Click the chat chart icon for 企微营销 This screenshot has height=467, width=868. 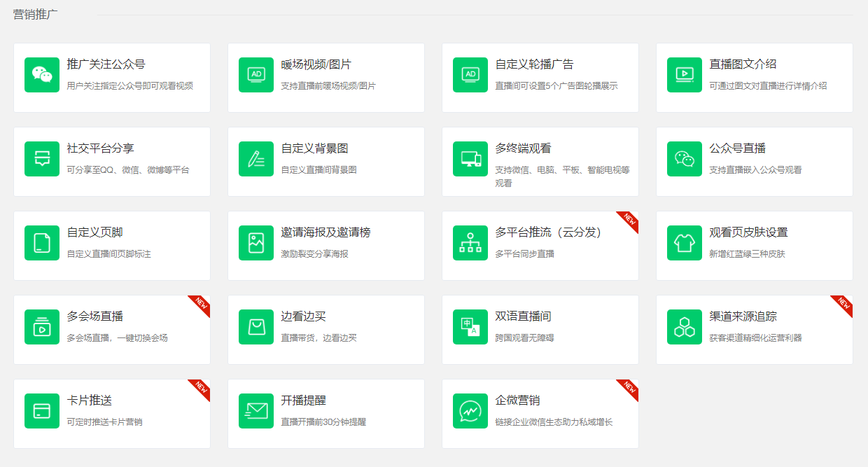[x=470, y=411]
